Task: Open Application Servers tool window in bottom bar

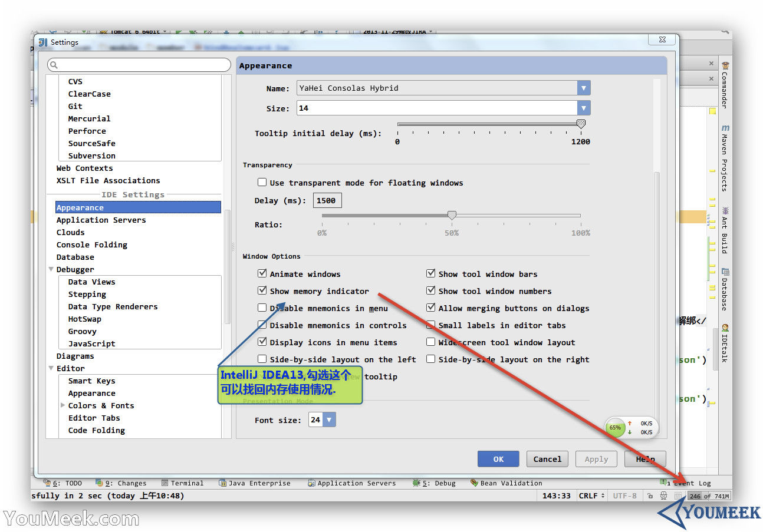Action: [352, 483]
